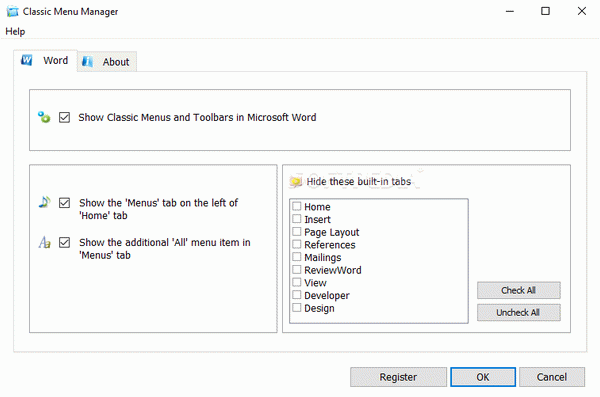
Task: Click the 'Hide these built-in tabs' label
Action: point(359,181)
